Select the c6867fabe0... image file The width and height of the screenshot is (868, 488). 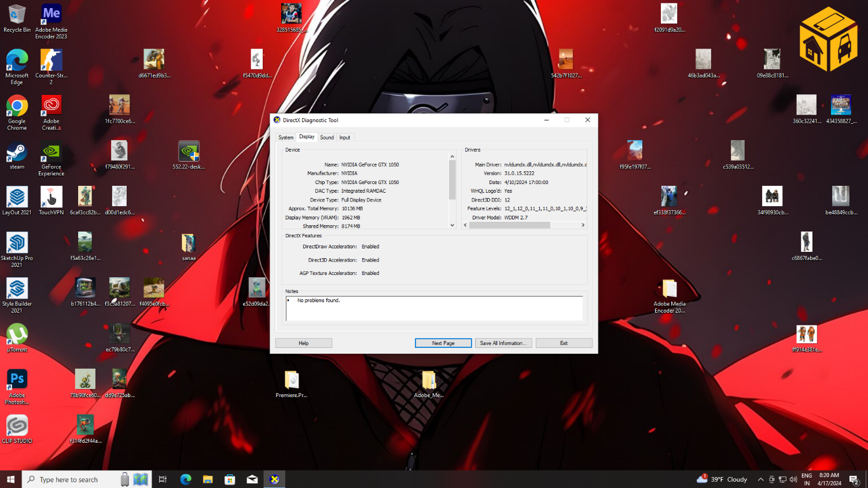(807, 247)
